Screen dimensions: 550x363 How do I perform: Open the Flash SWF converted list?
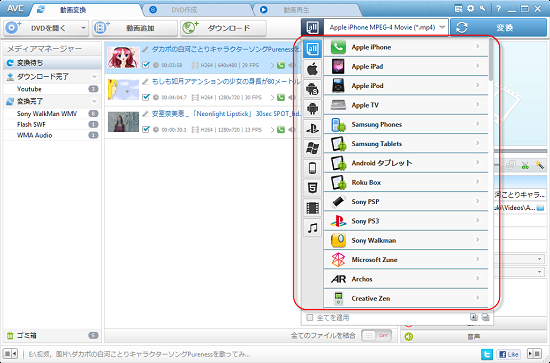click(53, 125)
